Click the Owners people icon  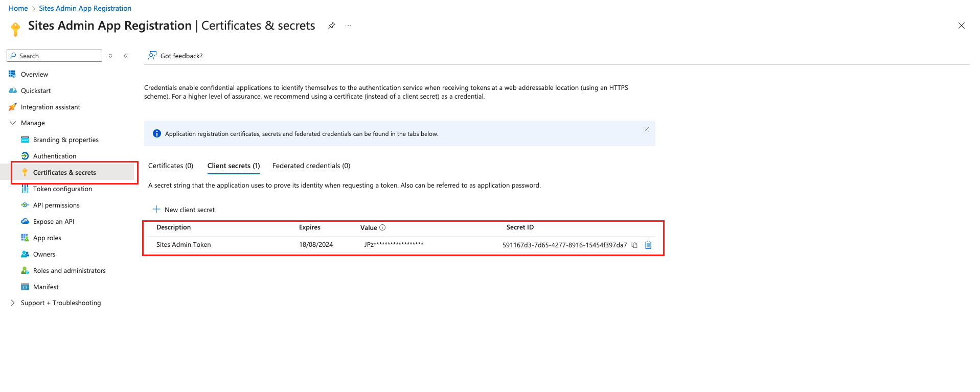pos(25,255)
